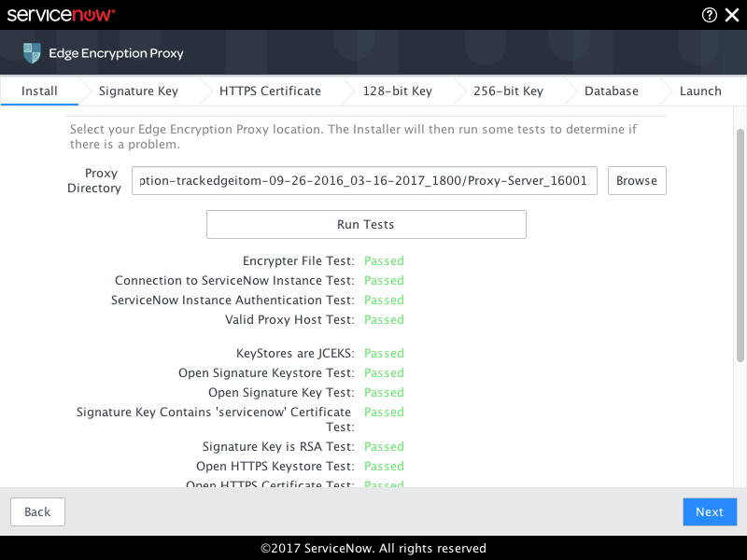Click Passed result for KeyStores are JCEKS

tap(384, 354)
